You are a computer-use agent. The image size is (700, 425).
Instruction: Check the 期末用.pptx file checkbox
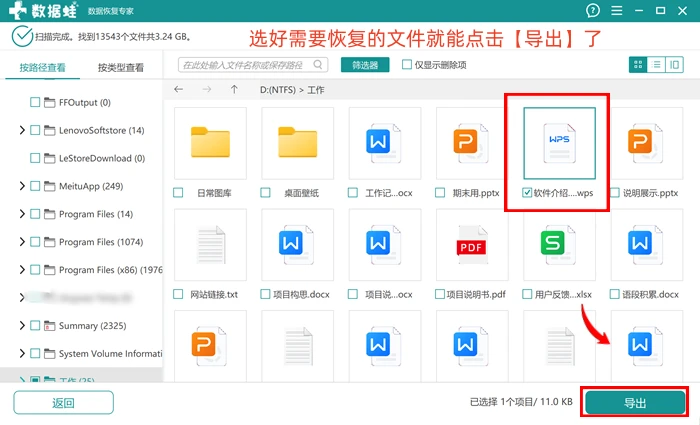[x=440, y=192]
